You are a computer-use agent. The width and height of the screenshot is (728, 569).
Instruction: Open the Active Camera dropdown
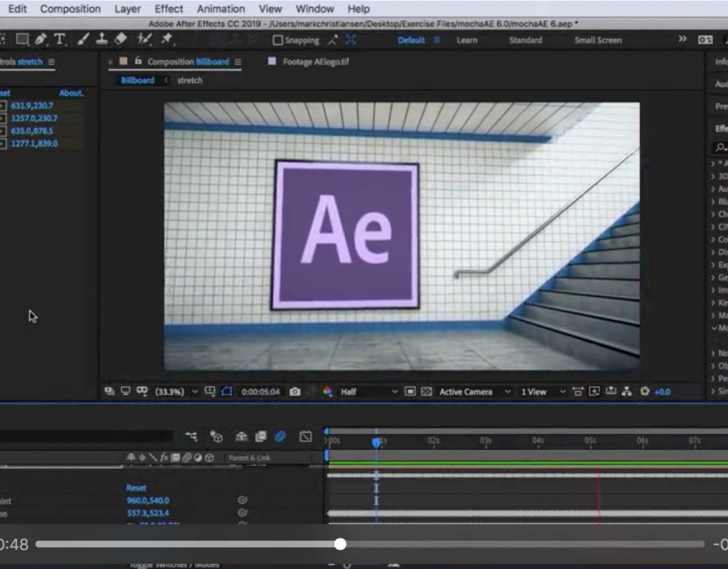pos(474,392)
